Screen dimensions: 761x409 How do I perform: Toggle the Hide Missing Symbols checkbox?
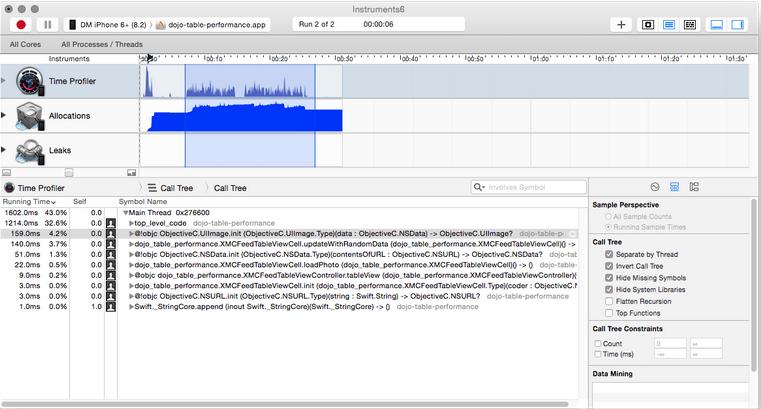(x=609, y=278)
